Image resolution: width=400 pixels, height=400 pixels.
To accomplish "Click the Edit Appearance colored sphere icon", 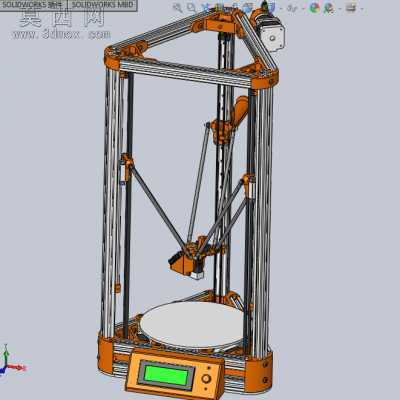I will tap(315, 8).
